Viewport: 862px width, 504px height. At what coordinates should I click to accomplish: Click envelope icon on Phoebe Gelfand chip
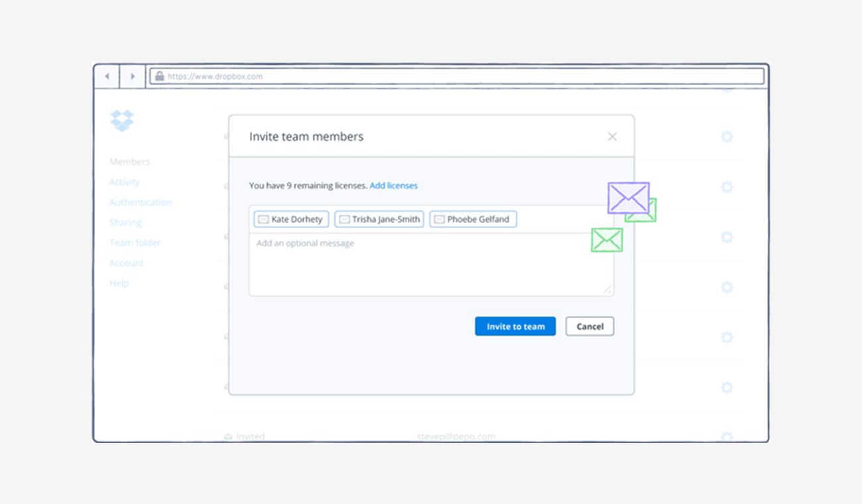click(439, 220)
